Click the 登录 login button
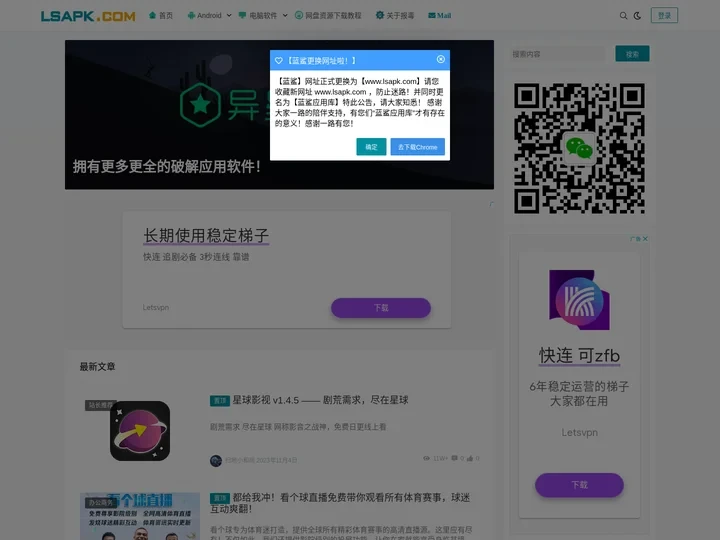 click(664, 16)
